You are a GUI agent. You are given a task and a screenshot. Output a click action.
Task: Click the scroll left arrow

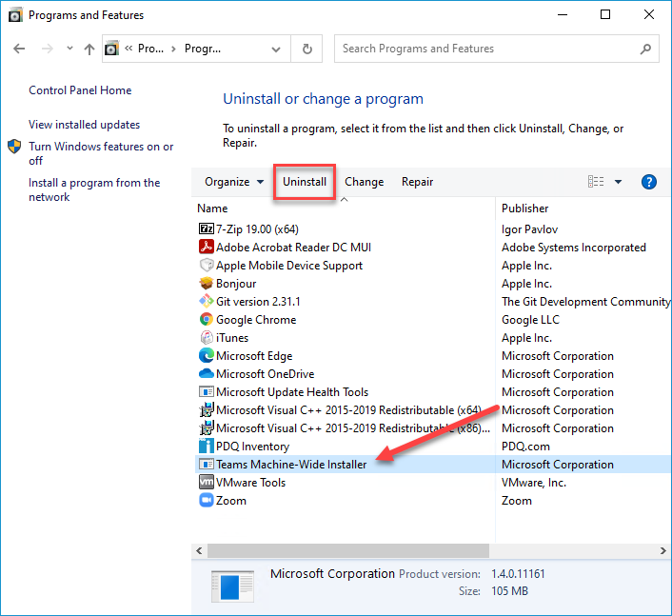pyautogui.click(x=199, y=551)
